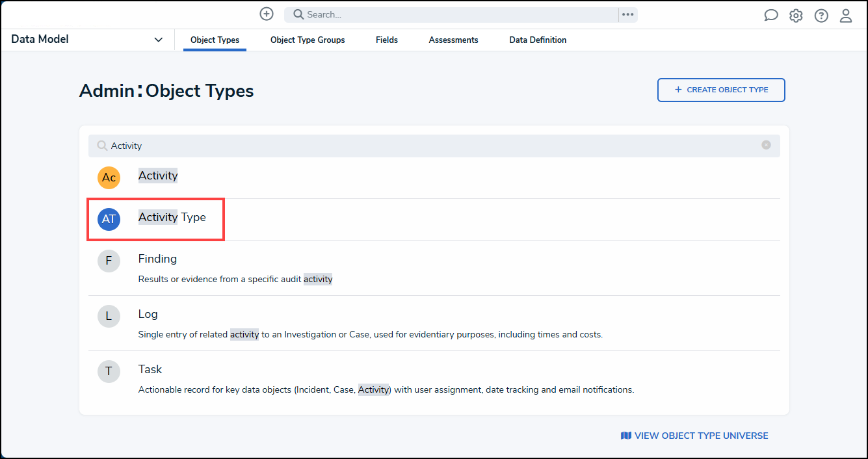Click the search options ellipsis icon
The image size is (868, 459).
point(627,14)
